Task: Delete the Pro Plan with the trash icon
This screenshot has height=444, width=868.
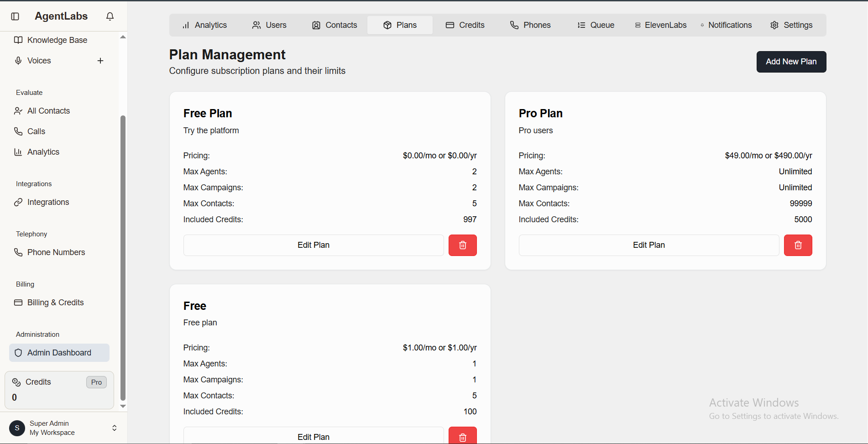Action: point(798,245)
